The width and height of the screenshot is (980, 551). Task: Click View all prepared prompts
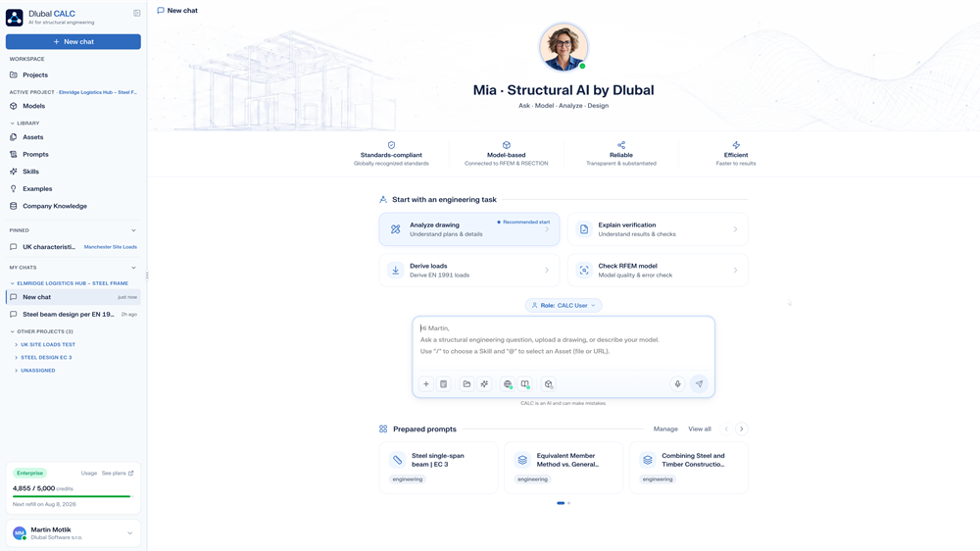click(700, 429)
